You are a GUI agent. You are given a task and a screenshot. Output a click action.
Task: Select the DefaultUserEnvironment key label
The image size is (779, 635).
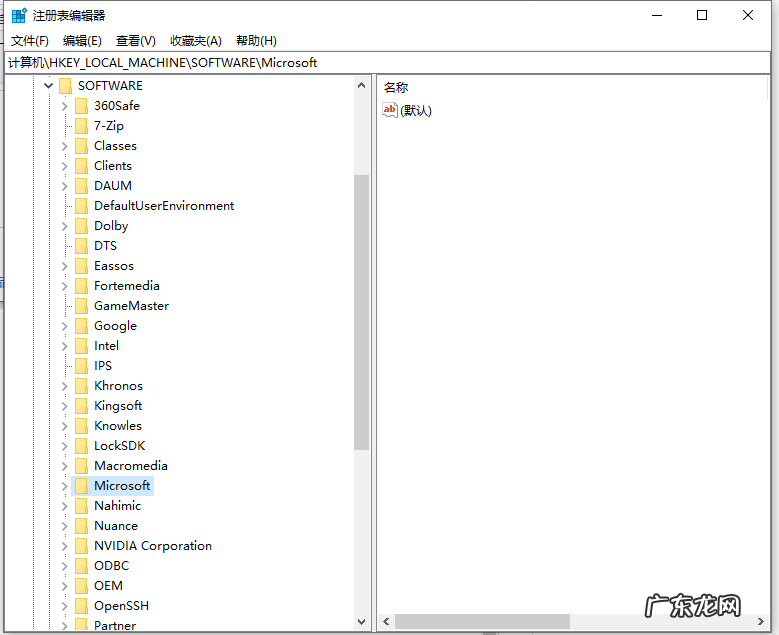tap(164, 206)
